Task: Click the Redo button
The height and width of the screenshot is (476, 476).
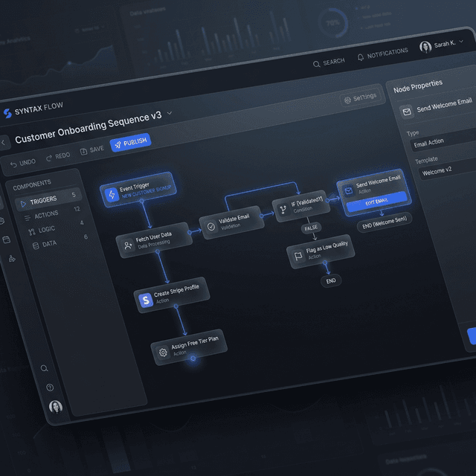Action: coord(58,157)
